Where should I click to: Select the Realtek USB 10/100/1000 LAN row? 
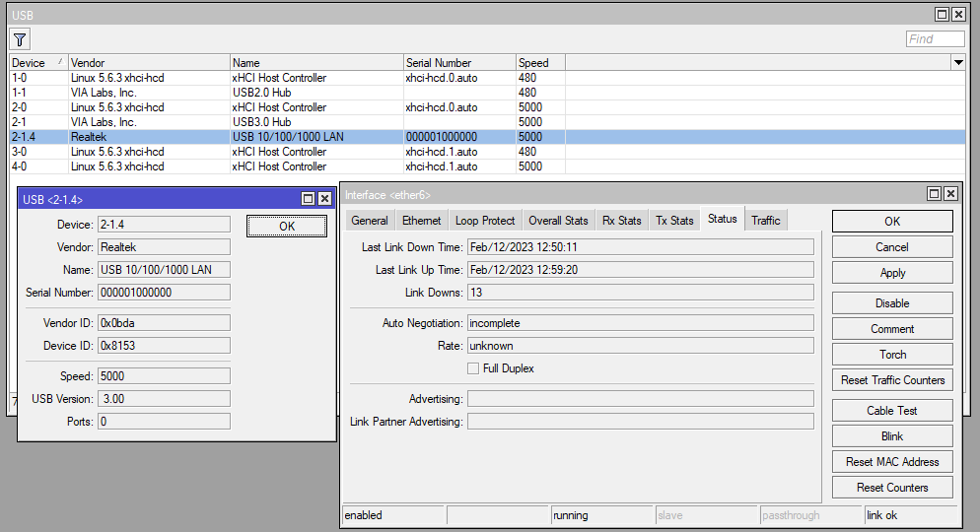click(x=487, y=137)
